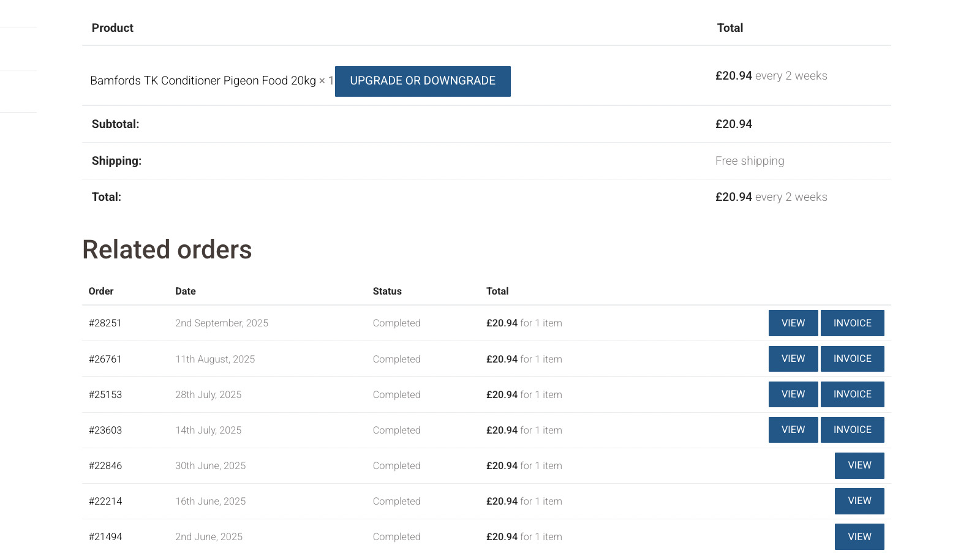Open Bamfords TK Conditioner Pigeon Food product
Viewport: 980px width, 553px height.
pos(203,81)
